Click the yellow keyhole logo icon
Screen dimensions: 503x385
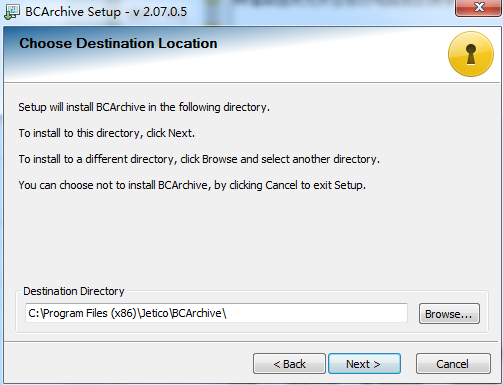point(471,54)
